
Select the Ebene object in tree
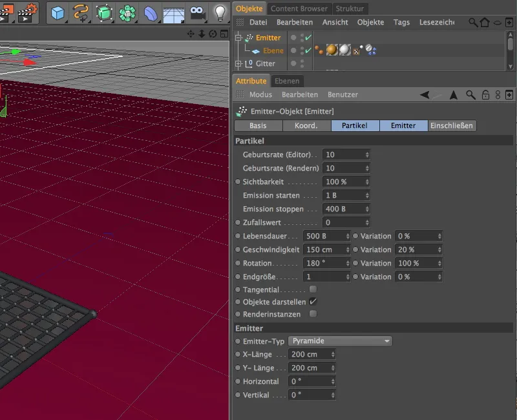pyautogui.click(x=273, y=50)
